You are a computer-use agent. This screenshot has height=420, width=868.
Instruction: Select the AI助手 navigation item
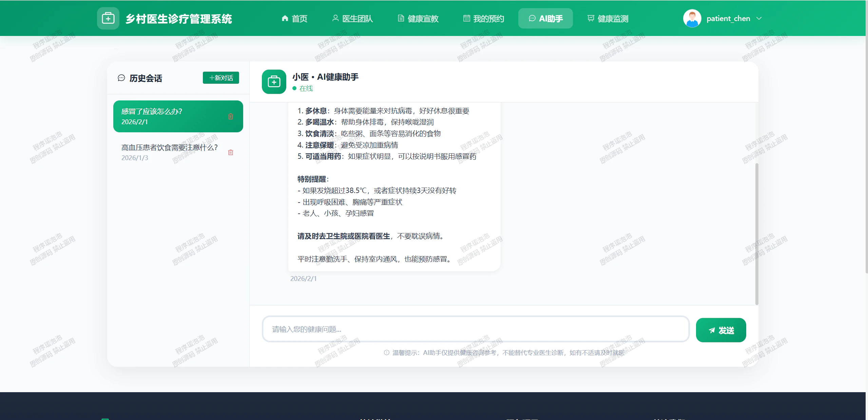pos(545,19)
